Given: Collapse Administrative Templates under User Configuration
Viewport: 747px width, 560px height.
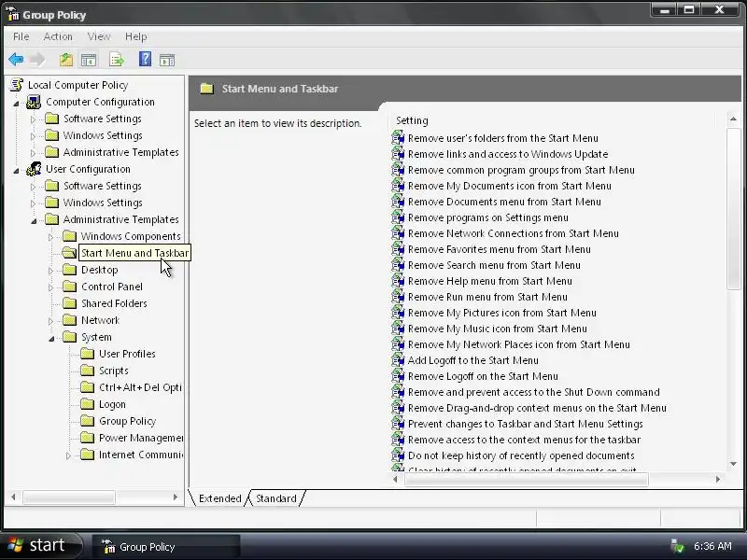Looking at the screenshot, I should coord(34,220).
